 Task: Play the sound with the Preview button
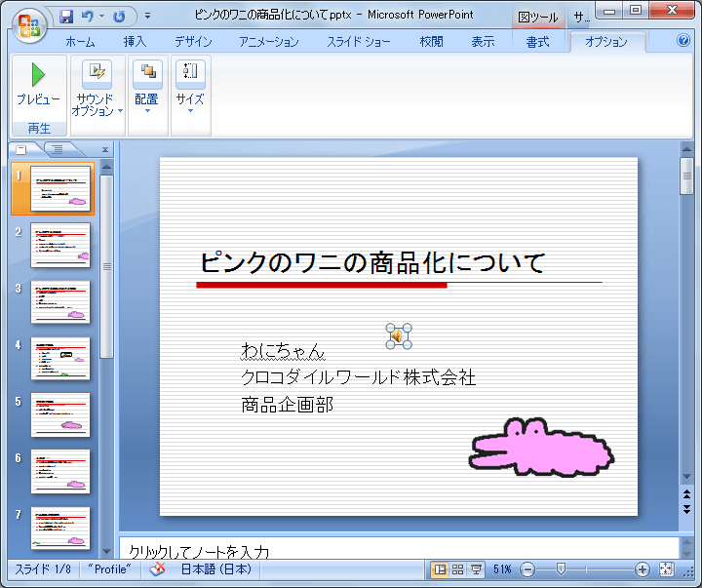pos(38,84)
